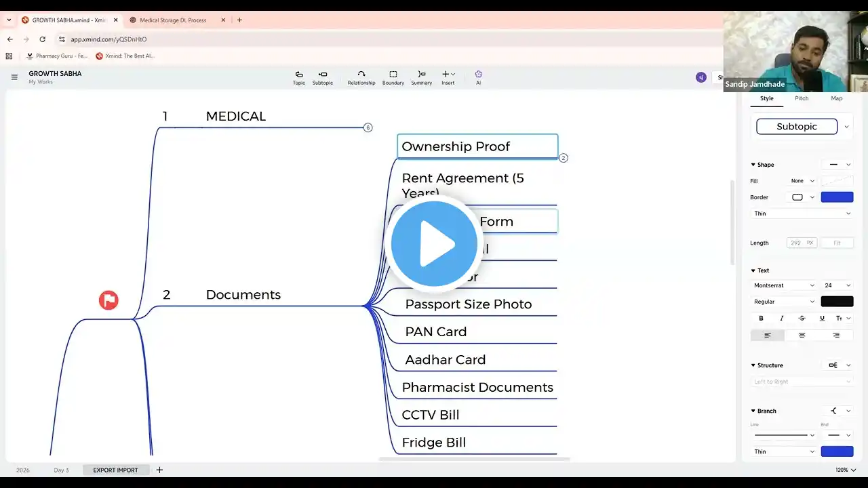The width and height of the screenshot is (868, 488).
Task: Open the hamburger main menu
Action: click(x=14, y=77)
